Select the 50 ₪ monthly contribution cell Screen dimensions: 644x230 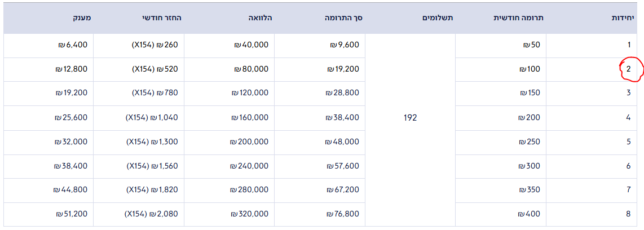532,45
